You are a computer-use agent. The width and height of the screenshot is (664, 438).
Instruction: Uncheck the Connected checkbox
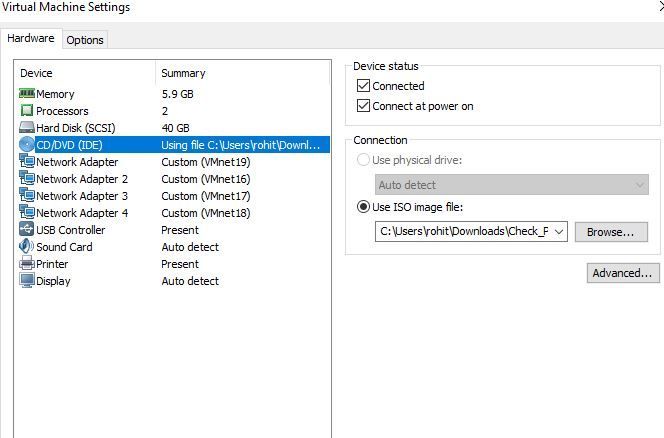[364, 86]
